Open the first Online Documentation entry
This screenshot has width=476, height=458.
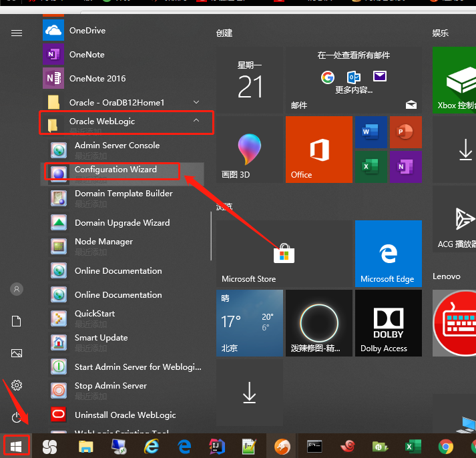122,270
